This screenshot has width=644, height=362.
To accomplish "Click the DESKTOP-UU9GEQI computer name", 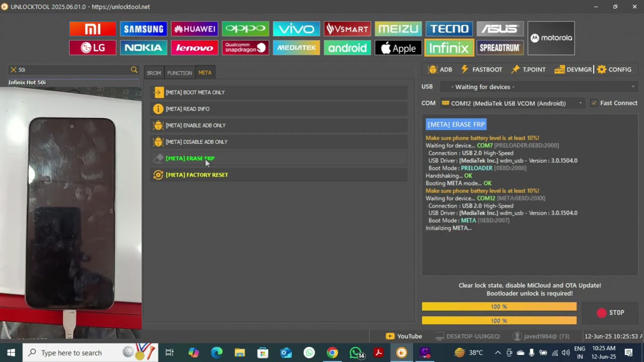I will pos(468,336).
